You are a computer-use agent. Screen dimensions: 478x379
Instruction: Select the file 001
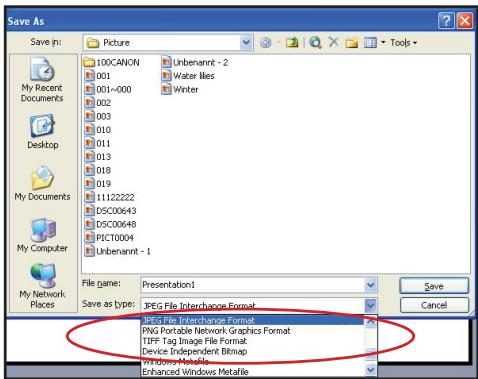click(98, 76)
